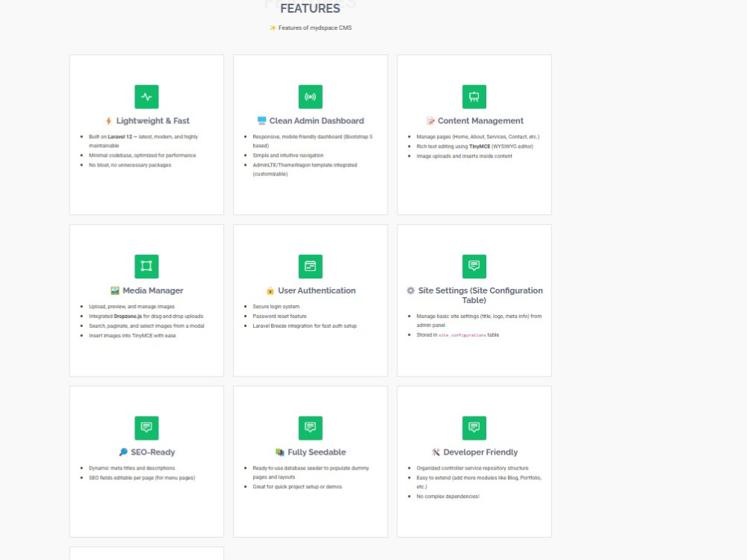Click the red site_configurations code text
This screenshot has width=747, height=560.
[462, 335]
